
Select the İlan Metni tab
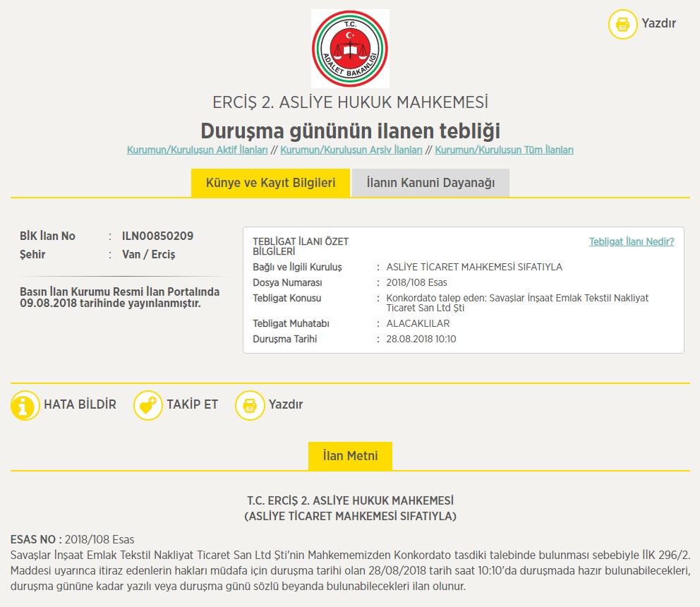[x=350, y=456]
